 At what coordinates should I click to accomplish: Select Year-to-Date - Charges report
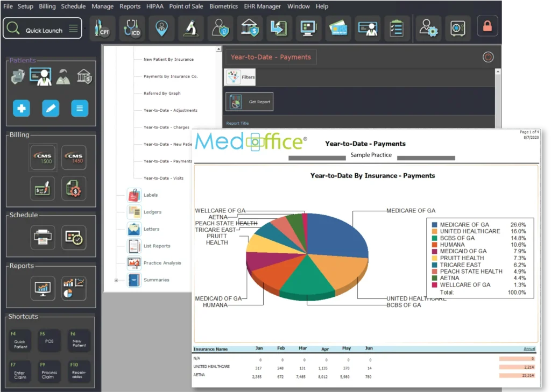(x=166, y=127)
